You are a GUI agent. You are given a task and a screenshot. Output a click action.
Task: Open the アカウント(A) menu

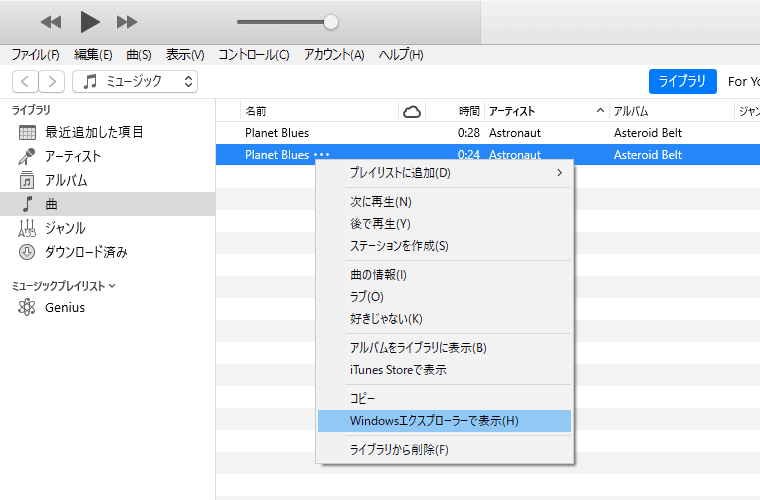[x=334, y=55]
